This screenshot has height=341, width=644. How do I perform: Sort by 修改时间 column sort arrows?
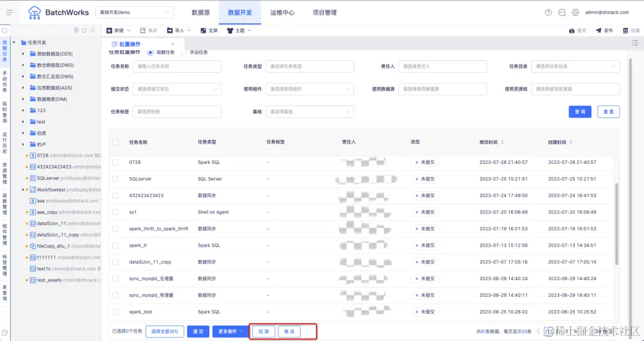pyautogui.click(x=502, y=142)
